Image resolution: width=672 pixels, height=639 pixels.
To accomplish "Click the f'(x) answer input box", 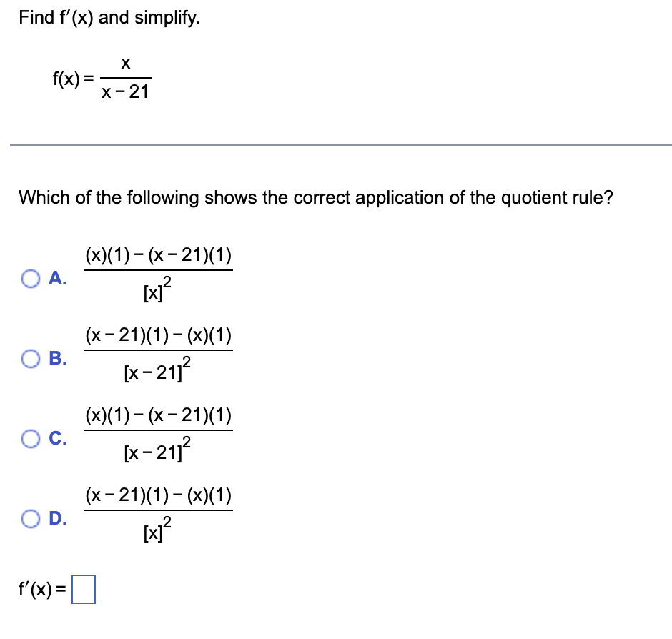I will tap(85, 590).
